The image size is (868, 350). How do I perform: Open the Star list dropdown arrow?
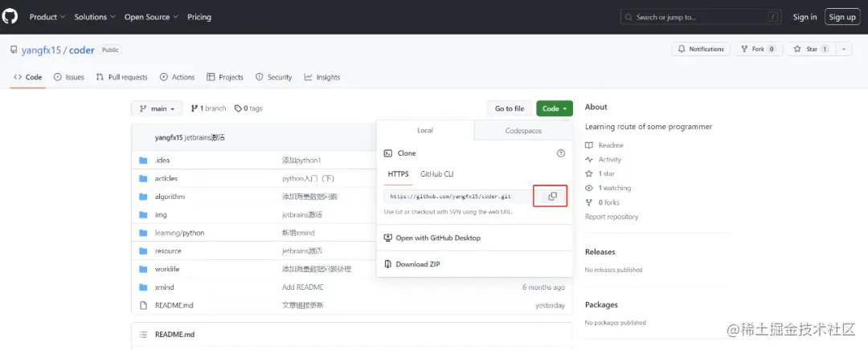843,49
